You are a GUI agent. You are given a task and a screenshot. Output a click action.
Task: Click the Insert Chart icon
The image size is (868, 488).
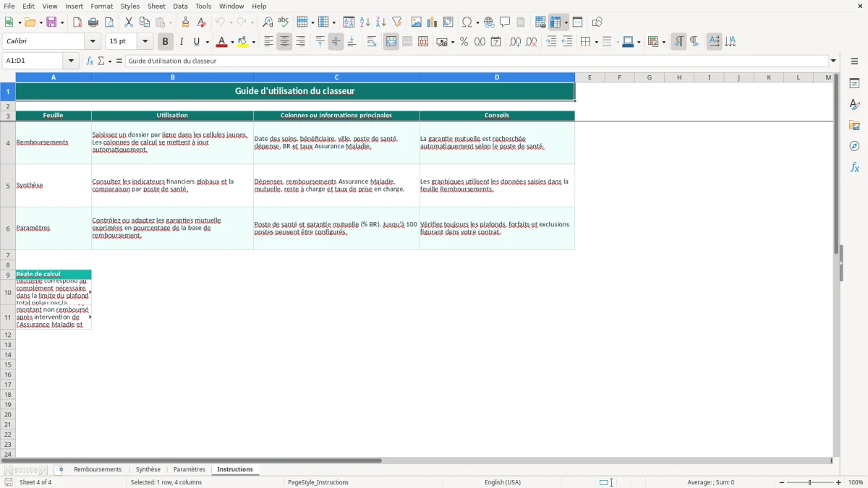coord(433,22)
